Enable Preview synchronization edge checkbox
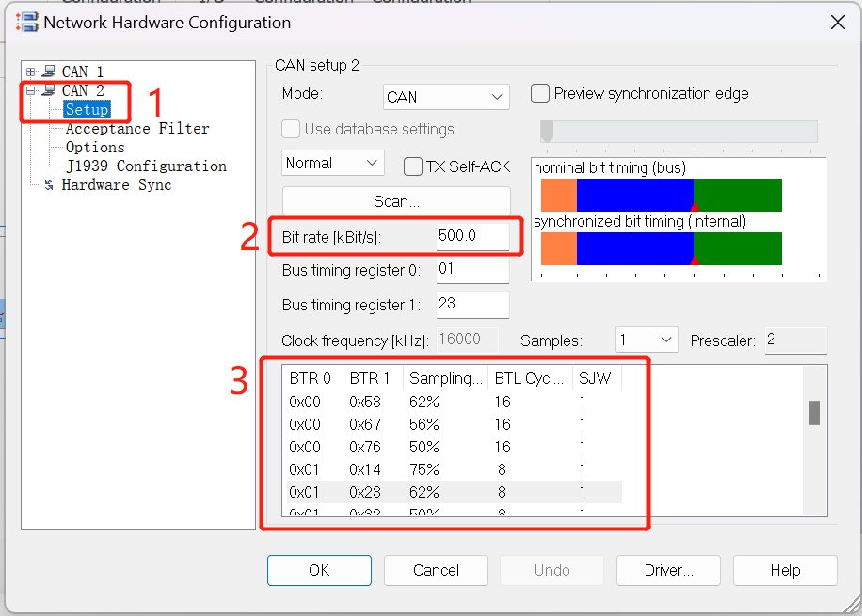 pos(540,93)
